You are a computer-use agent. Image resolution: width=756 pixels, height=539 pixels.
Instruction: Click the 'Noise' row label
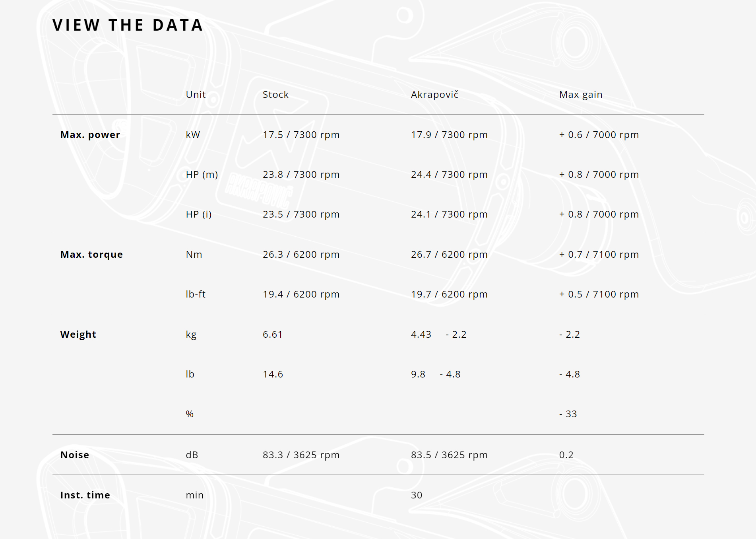click(75, 455)
